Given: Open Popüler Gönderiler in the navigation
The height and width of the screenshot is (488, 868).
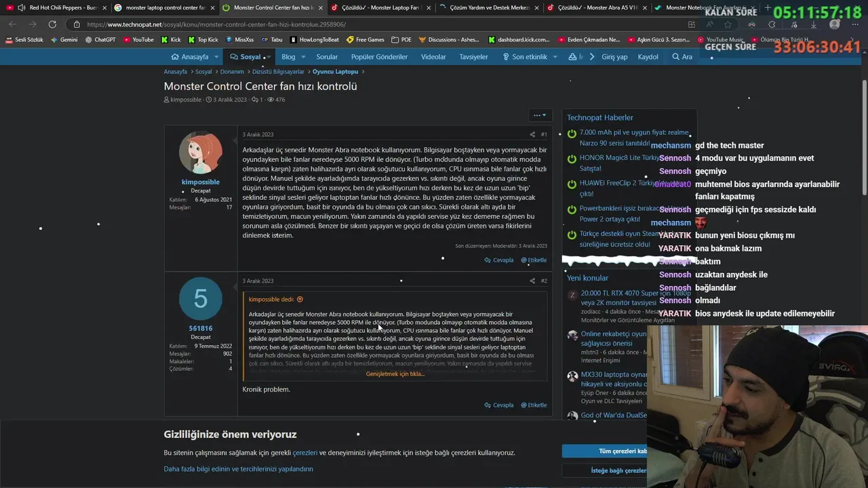Looking at the screenshot, I should [x=379, y=57].
